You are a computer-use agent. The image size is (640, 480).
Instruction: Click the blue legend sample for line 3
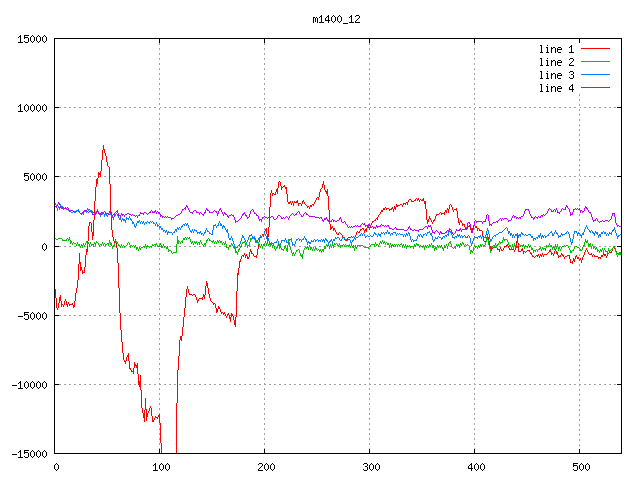[596, 75]
